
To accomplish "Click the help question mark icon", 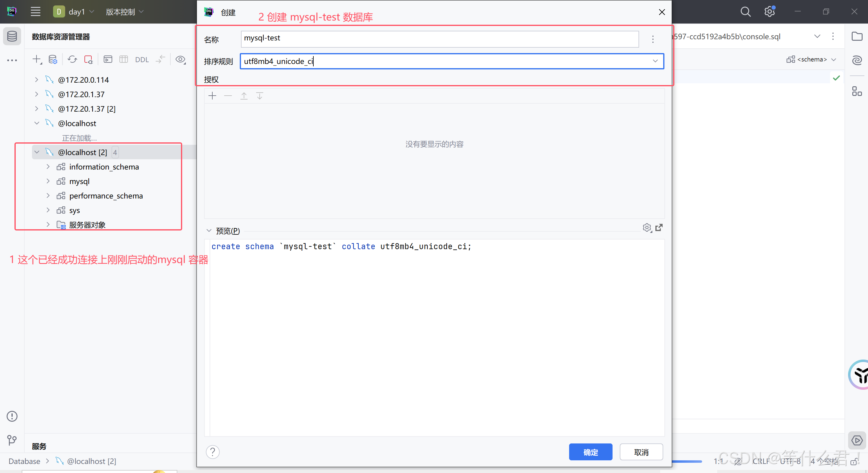I will click(213, 452).
